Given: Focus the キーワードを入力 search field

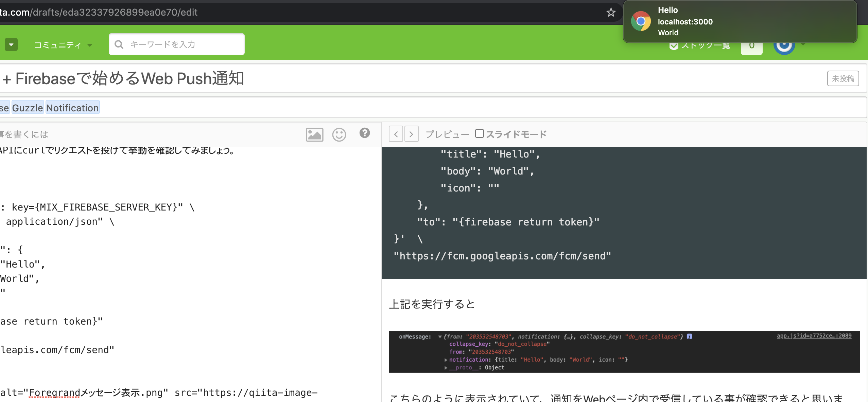Looking at the screenshot, I should tap(177, 44).
